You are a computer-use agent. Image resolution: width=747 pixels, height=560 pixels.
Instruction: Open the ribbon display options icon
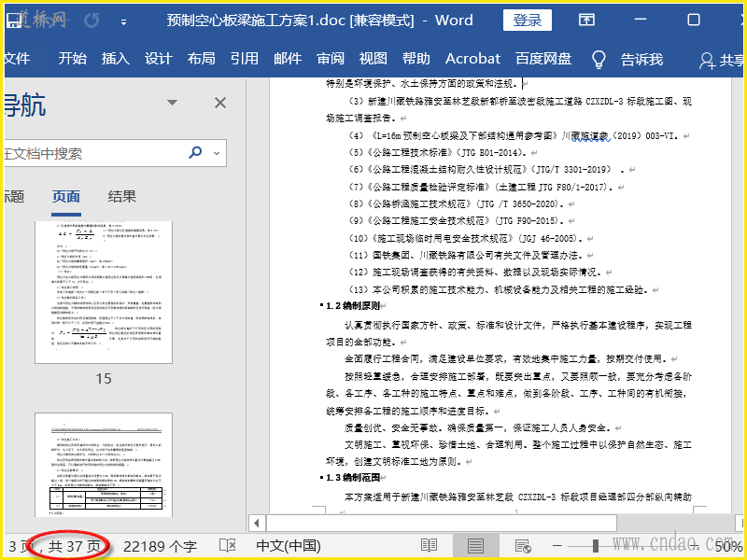(586, 20)
